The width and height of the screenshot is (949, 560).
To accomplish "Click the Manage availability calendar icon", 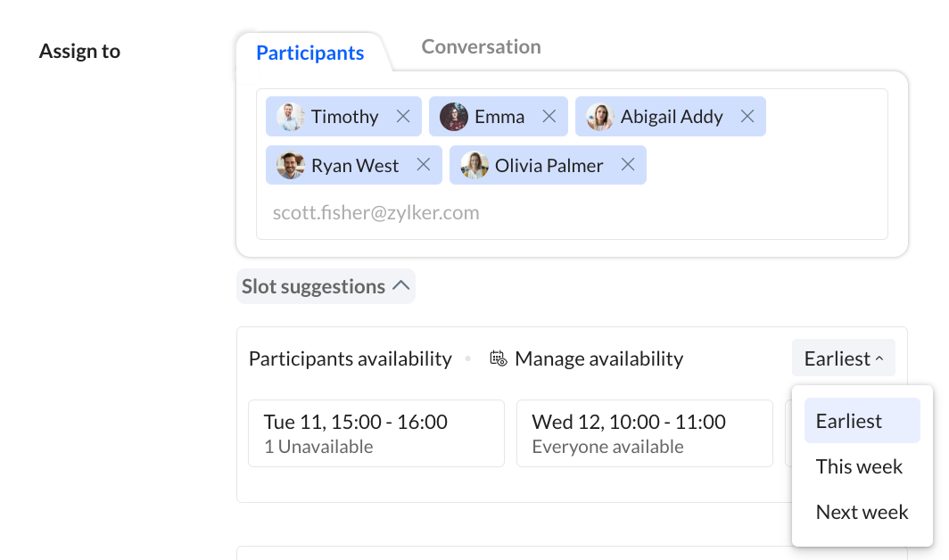I will (498, 358).
